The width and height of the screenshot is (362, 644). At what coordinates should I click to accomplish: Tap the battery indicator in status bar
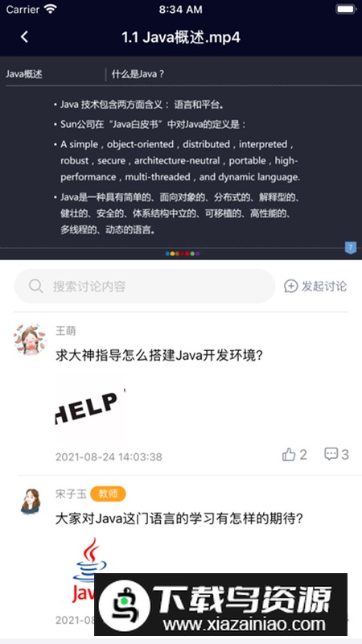[x=346, y=9]
